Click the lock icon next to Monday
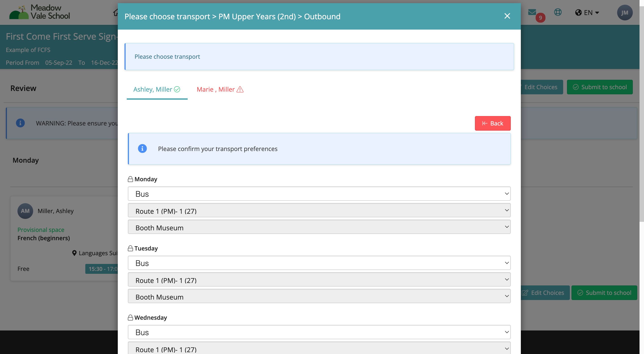 pyautogui.click(x=130, y=179)
